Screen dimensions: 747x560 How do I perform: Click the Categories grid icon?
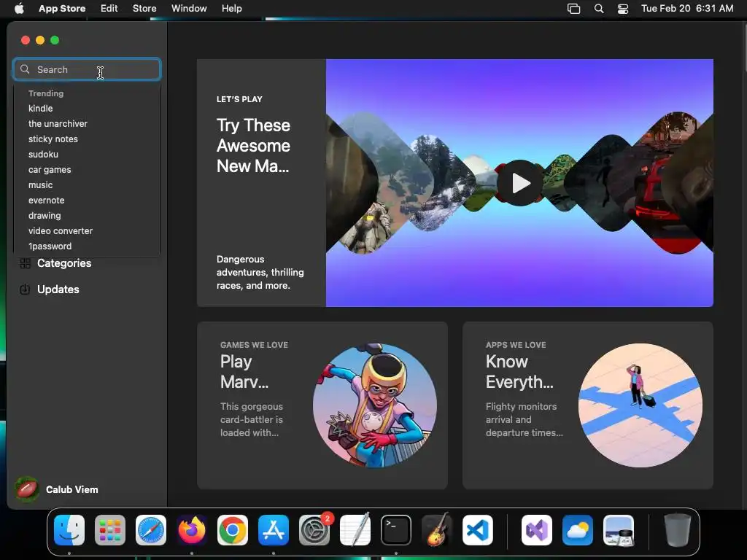[26, 263]
